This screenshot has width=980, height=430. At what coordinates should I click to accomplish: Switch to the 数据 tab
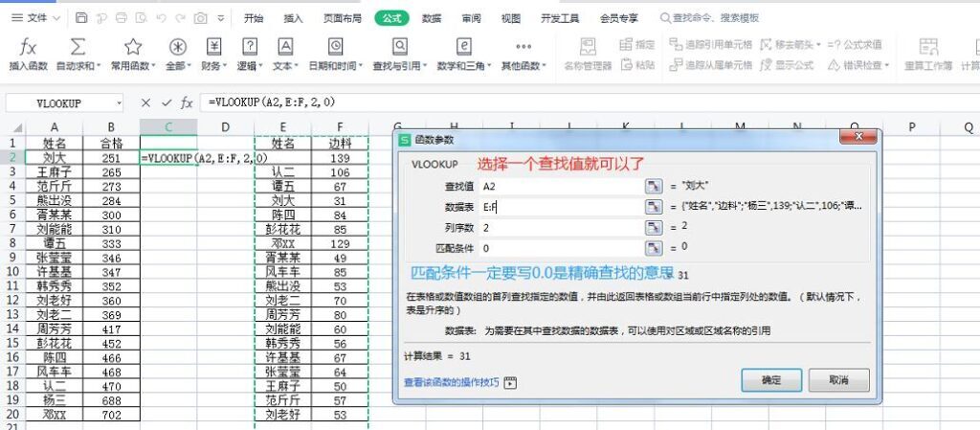tap(432, 18)
